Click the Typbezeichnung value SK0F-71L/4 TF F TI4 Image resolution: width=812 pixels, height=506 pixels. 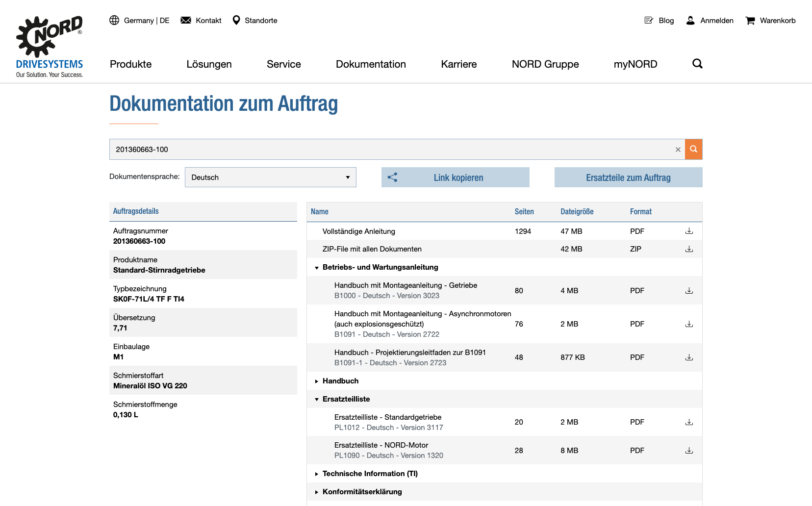pos(149,299)
